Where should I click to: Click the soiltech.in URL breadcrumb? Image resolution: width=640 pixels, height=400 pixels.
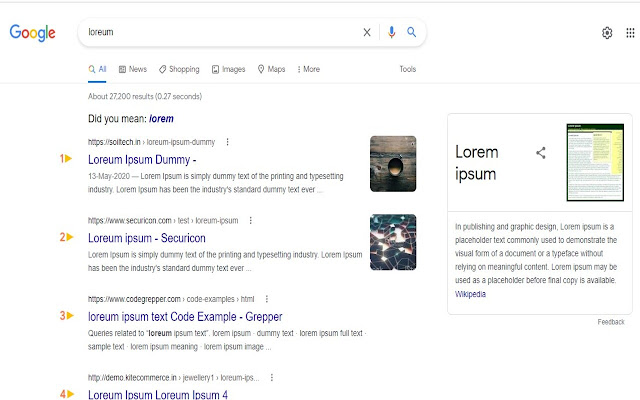click(151, 142)
